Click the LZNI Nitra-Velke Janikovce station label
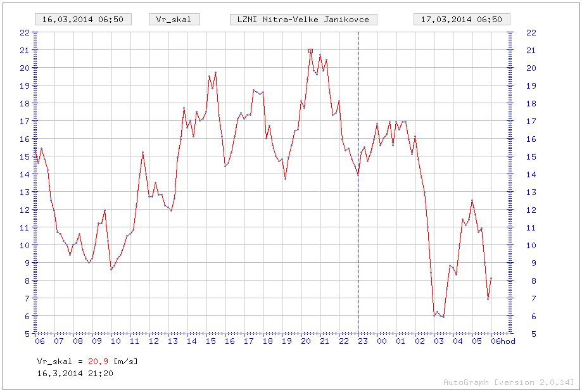This screenshot has width=582, height=392. pos(303,19)
